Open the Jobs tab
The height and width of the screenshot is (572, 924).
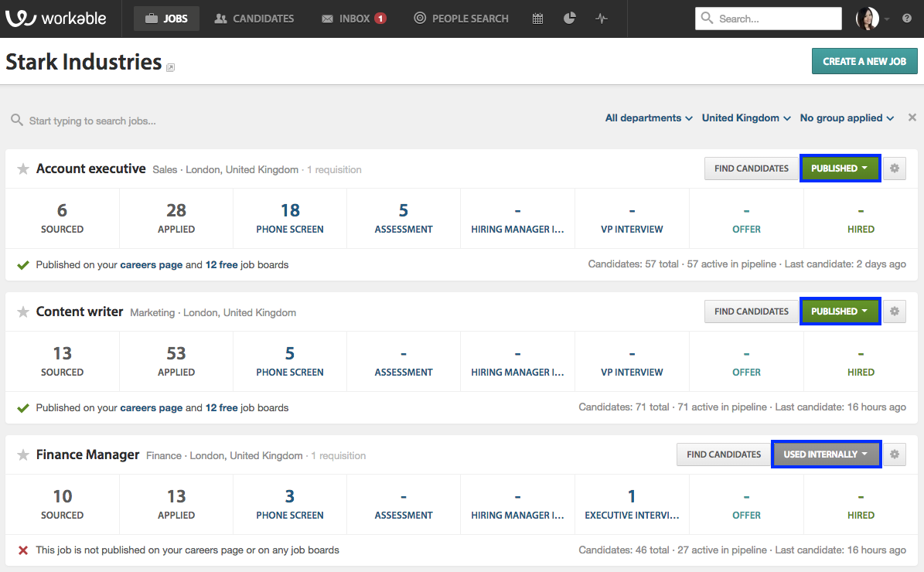point(166,19)
